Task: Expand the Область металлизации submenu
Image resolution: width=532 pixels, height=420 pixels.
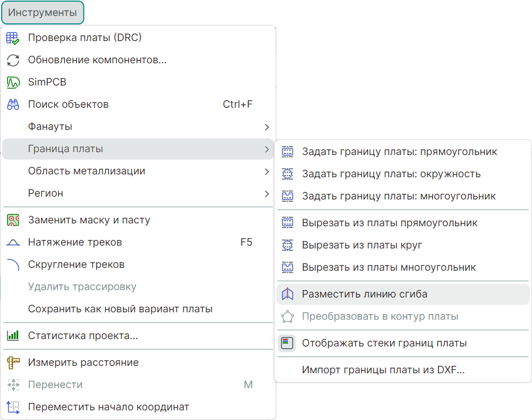Action: (267, 171)
